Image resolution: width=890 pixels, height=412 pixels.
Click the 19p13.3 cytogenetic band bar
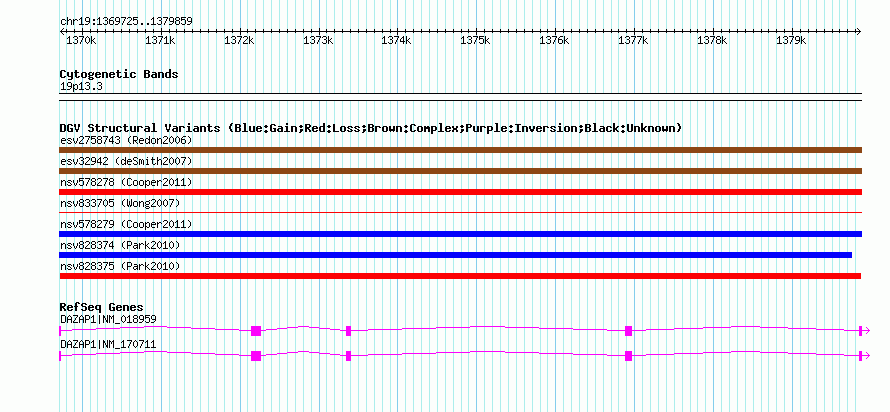point(460,97)
